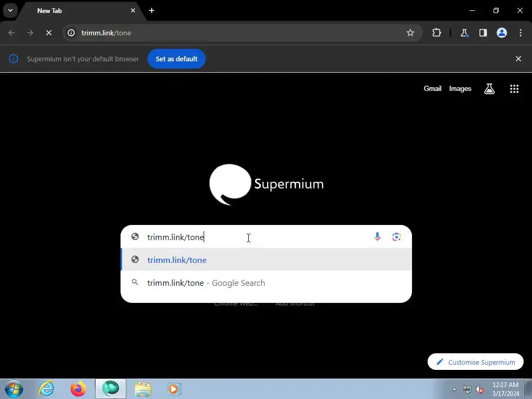The height and width of the screenshot is (399, 532).
Task: Open a new tab with plus button
Action: [152, 10]
